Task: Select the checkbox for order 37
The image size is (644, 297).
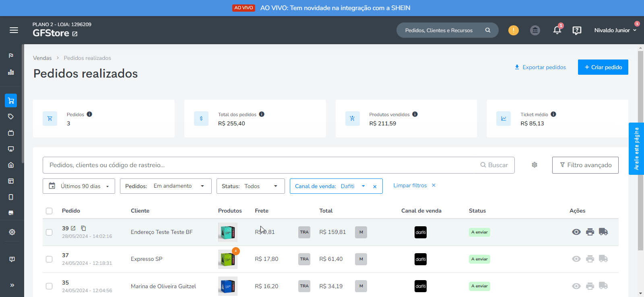Action: click(49, 259)
